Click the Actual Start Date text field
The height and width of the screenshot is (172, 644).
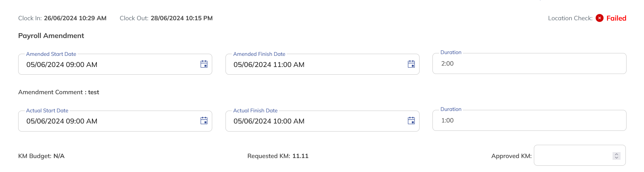pyautogui.click(x=105, y=121)
